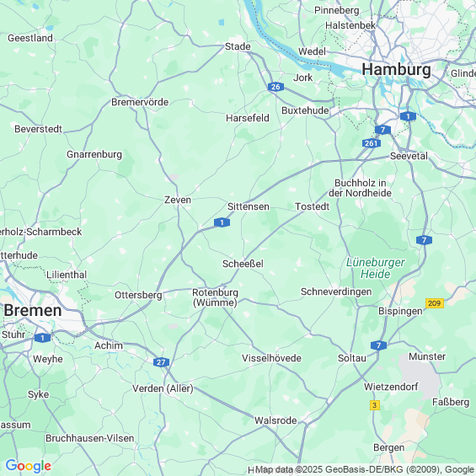
Task: Click the A27 shield near Verden
Action: [161, 362]
